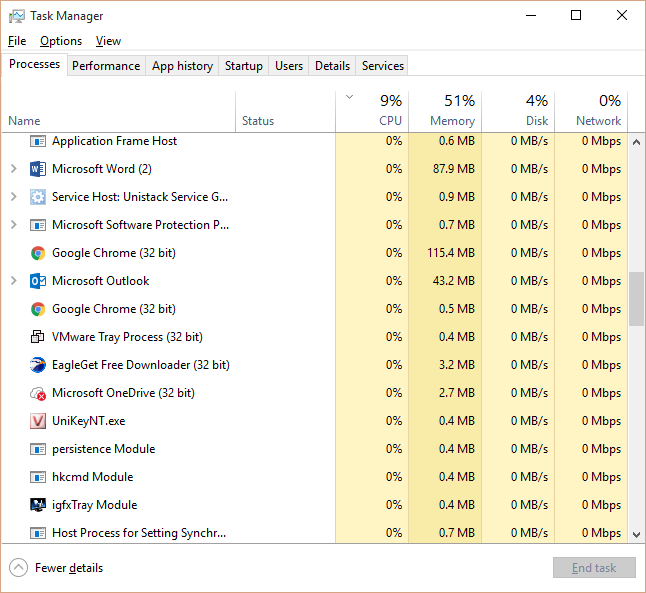Click the Chrome icon with 115.4 MB memory

pyautogui.click(x=38, y=253)
